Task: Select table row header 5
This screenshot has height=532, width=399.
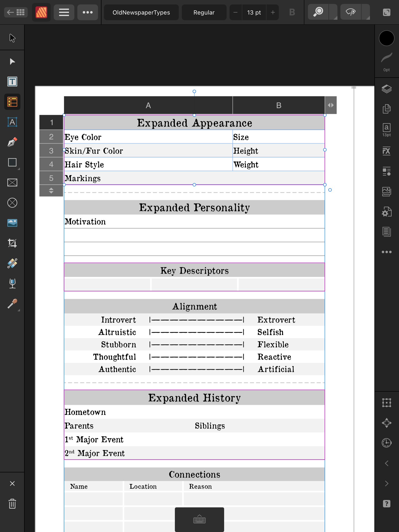Action: 51,178
